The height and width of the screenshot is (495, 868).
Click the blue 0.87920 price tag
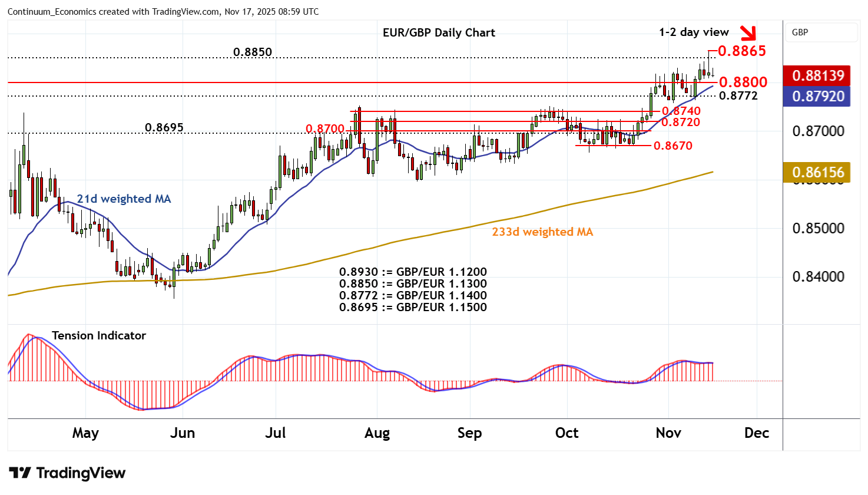tap(817, 96)
